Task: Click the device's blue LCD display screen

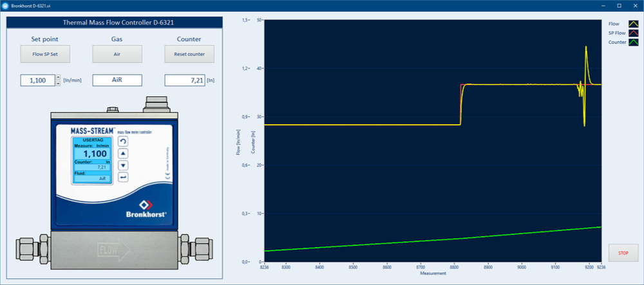Action: click(x=91, y=160)
